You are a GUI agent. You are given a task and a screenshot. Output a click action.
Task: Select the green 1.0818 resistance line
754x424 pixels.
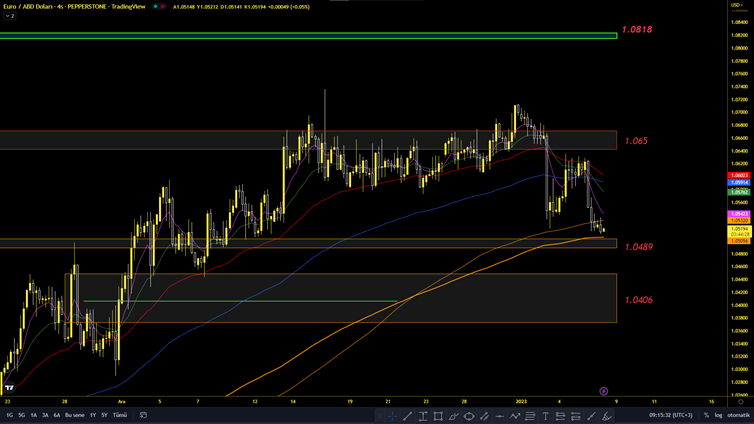pos(308,36)
